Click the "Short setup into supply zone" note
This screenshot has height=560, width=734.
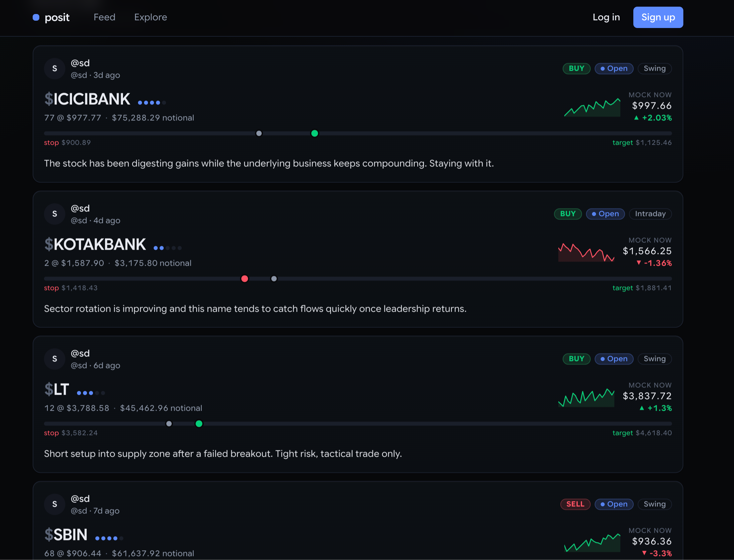click(x=223, y=454)
